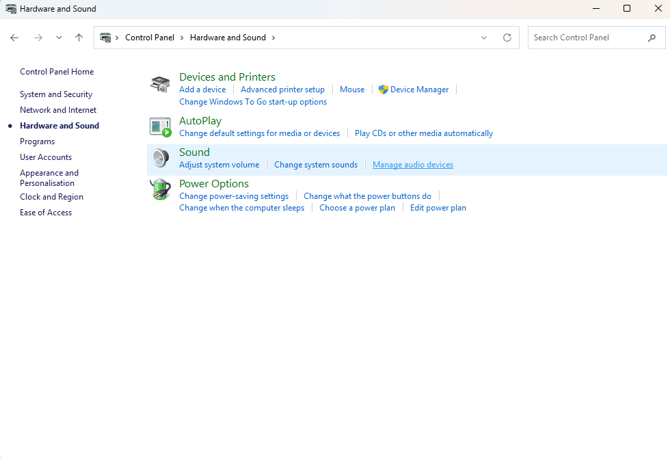Expand chevron after Hardware and Sound breadcrumb

click(x=273, y=38)
